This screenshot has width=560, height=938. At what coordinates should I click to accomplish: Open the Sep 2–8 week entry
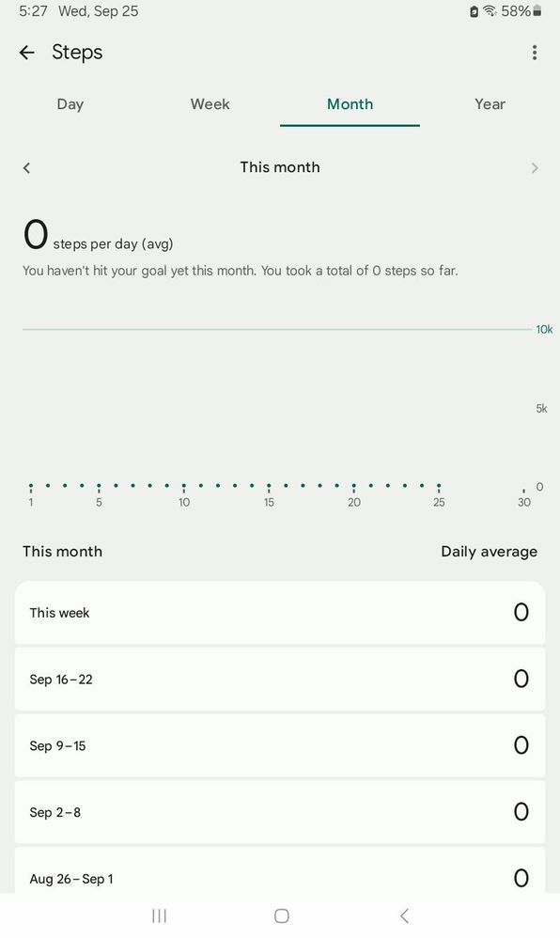pos(280,812)
